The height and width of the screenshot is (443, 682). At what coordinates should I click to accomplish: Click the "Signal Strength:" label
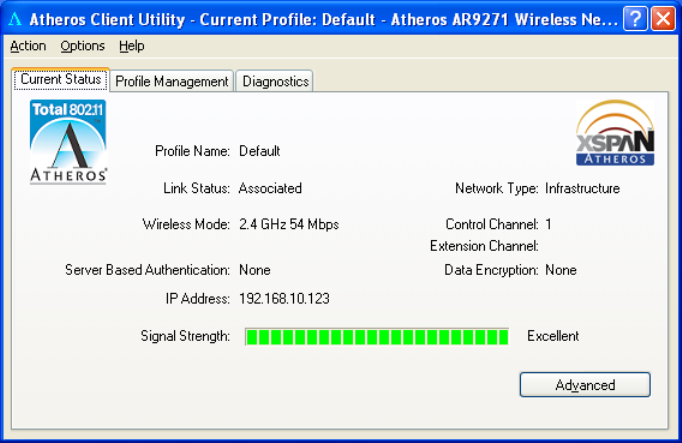point(185,336)
